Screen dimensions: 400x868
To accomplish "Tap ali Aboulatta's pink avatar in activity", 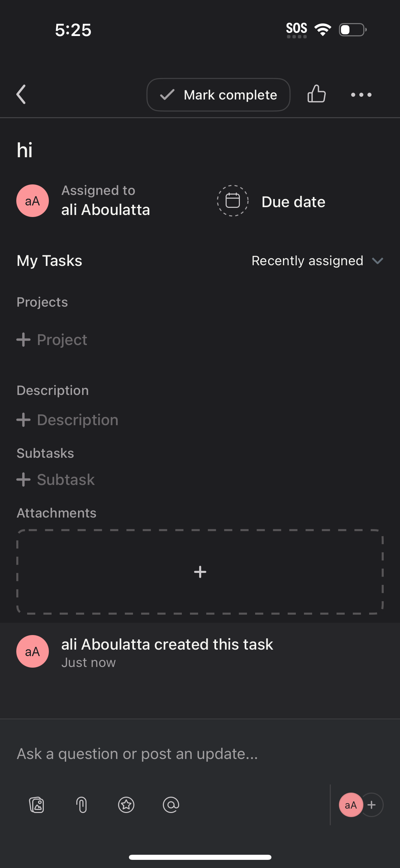I will [32, 651].
